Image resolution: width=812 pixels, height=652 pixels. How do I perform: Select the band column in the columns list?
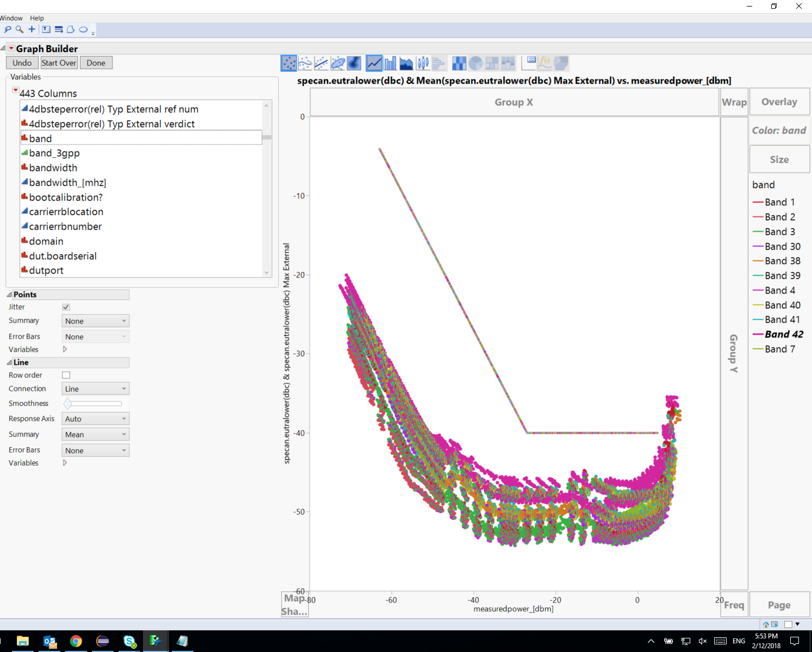coord(41,139)
